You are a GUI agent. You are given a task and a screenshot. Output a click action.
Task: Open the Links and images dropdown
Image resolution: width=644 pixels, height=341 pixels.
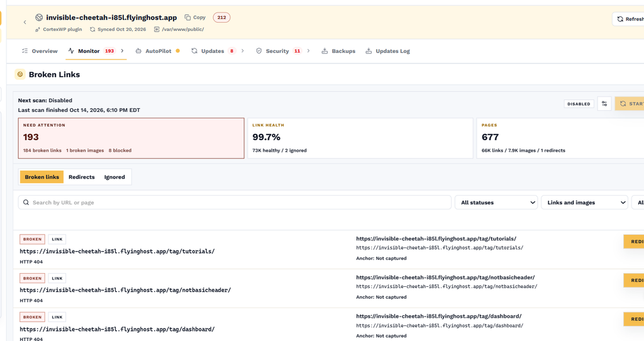click(x=584, y=203)
